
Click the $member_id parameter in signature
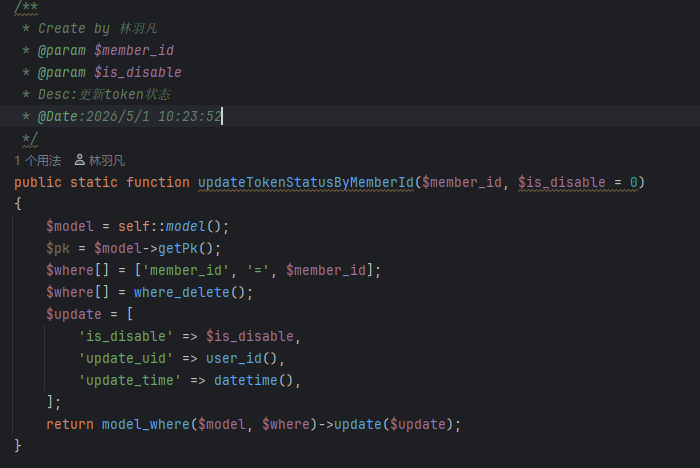pyautogui.click(x=462, y=182)
